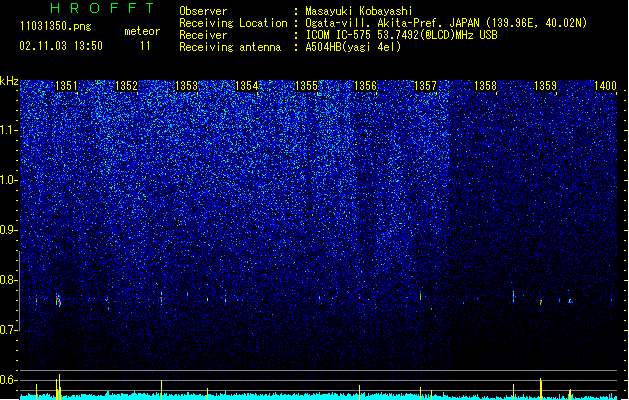The image size is (629, 400).
Task: Click the 1358 time marker
Action: pos(485,86)
